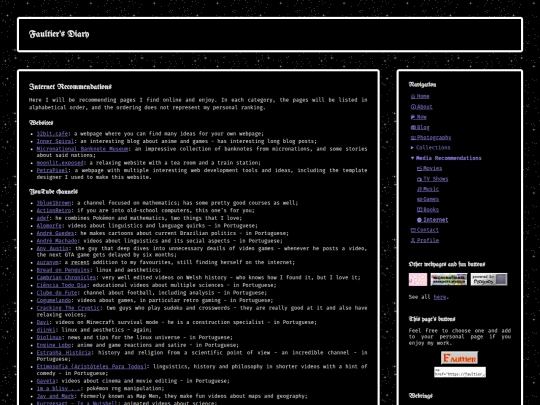Open the Photography page link

[x=431, y=137]
